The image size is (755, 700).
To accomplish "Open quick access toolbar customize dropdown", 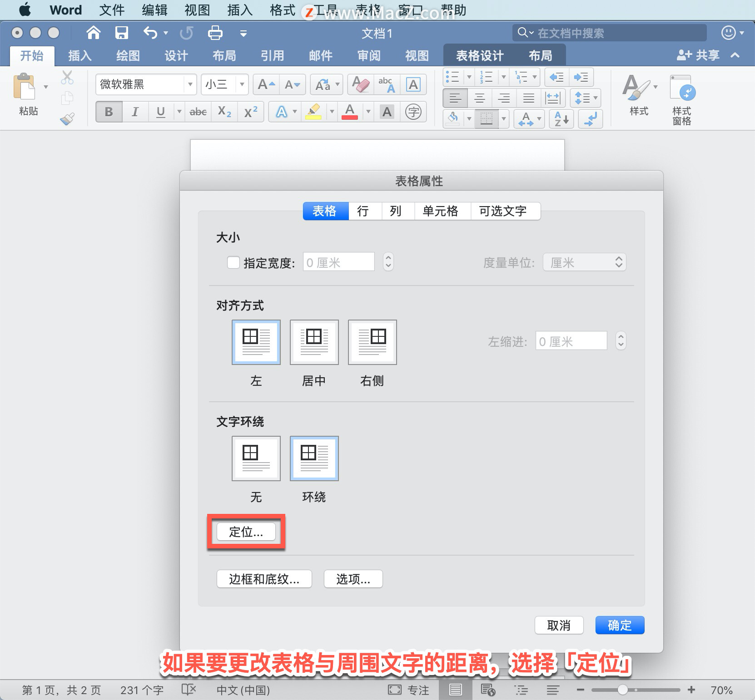I will pyautogui.click(x=243, y=33).
